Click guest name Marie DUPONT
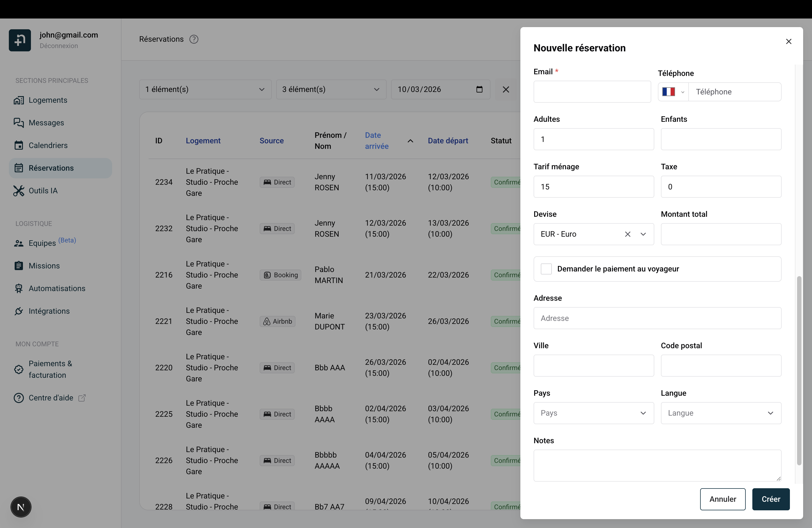Screen dimensions: 812x528 329,322
